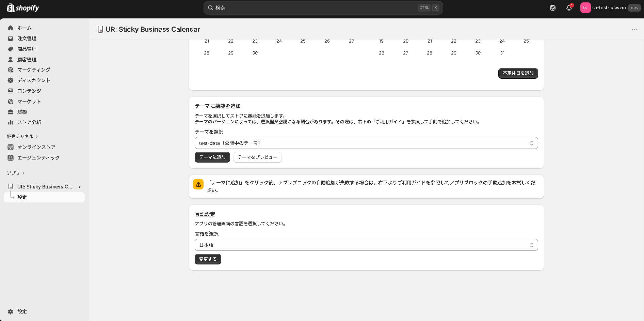The image size is (644, 321).
Task: Open 注文管理 orders icon
Action: tap(11, 39)
